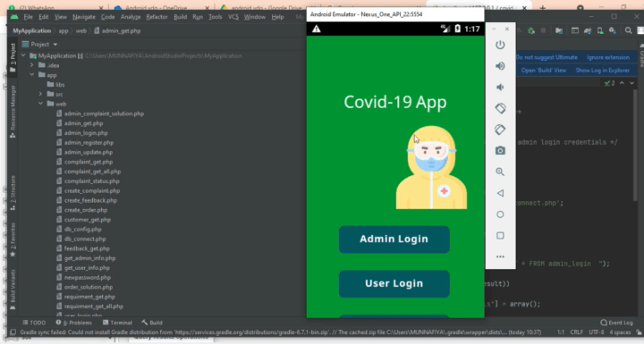Open AVD Manager device icon
Image resolution: width=644 pixels, height=344 pixels.
600,30
